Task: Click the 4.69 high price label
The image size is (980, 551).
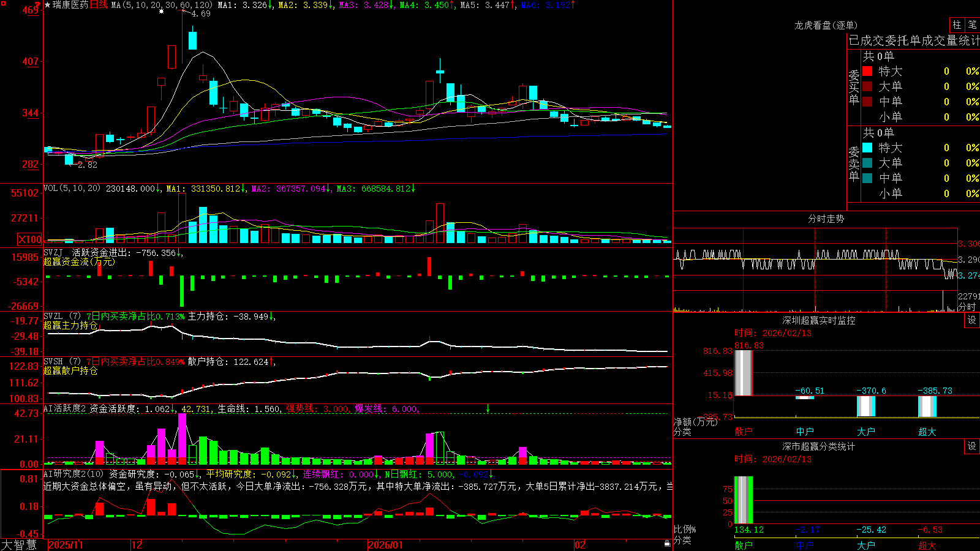Action: (x=201, y=13)
